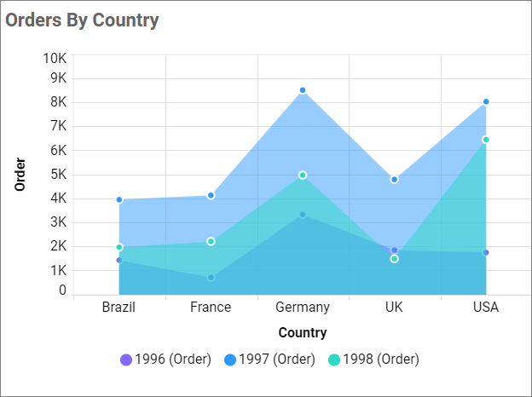Click the Order y-axis title
Screen dimensions: 532x397
(20, 175)
